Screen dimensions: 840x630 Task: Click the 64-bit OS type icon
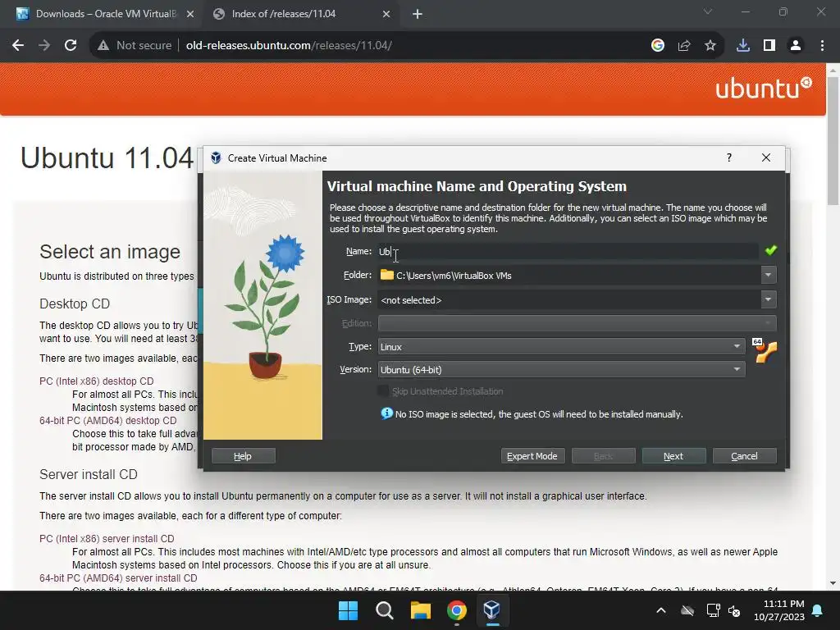765,350
